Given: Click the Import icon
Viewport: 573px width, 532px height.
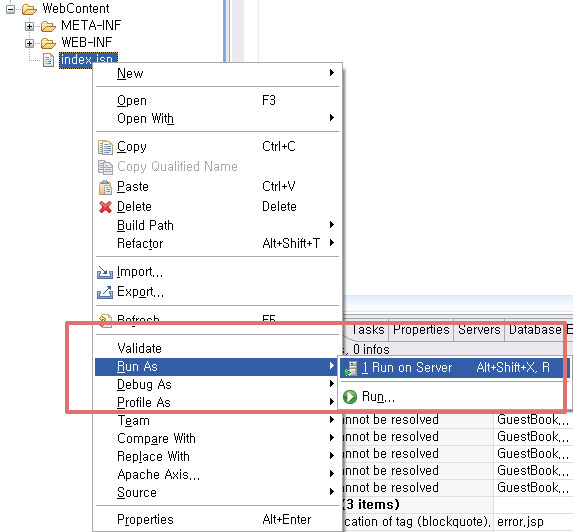Looking at the screenshot, I should pyautogui.click(x=105, y=272).
